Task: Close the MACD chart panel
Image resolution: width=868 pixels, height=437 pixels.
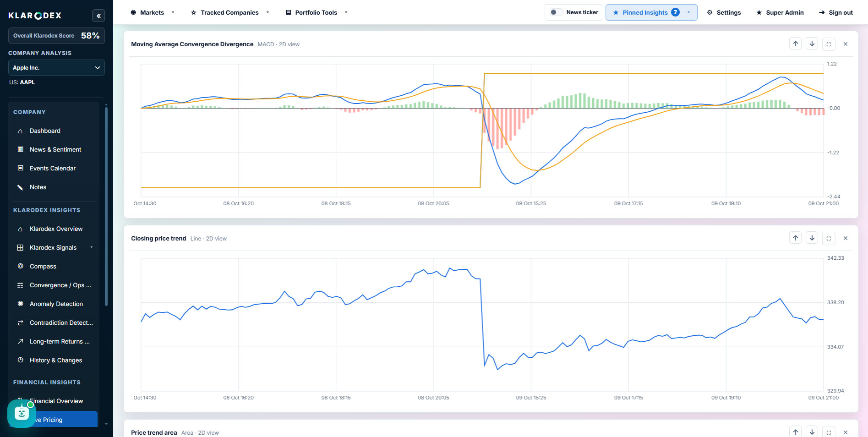Action: click(x=846, y=44)
